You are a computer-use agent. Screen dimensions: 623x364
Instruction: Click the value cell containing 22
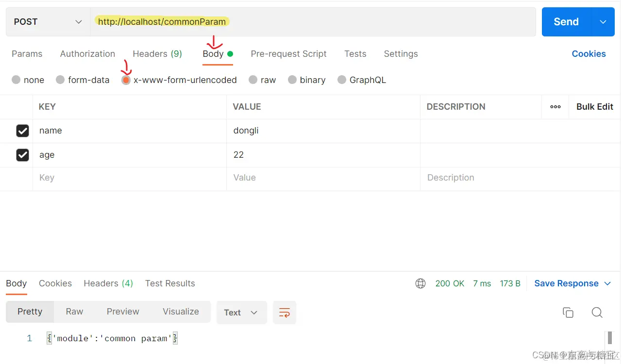click(x=323, y=155)
